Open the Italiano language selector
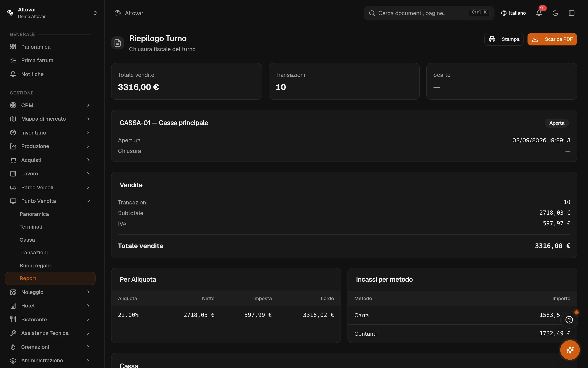 point(513,13)
